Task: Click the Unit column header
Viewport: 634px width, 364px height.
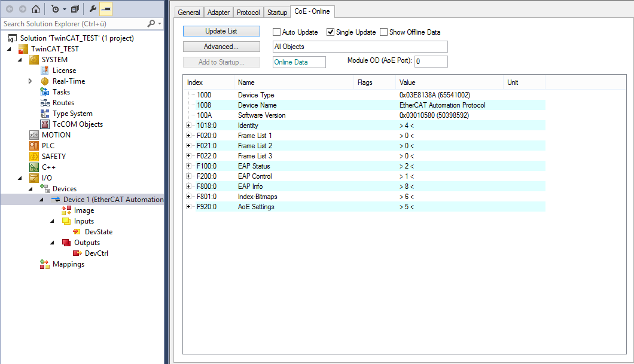Action: click(x=524, y=82)
